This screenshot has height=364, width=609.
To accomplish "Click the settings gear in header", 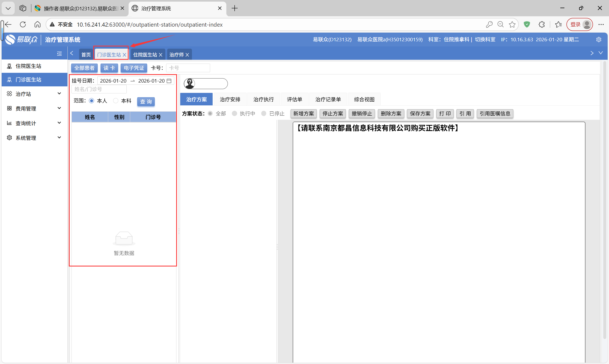I will point(599,40).
